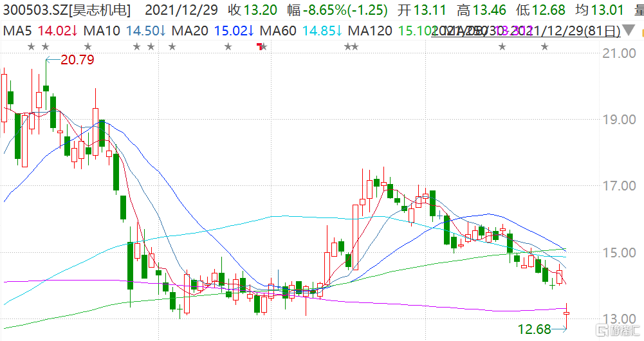Select the MA60 14.85 indicator label
Viewport: 644px width, 341px height.
click(x=300, y=30)
